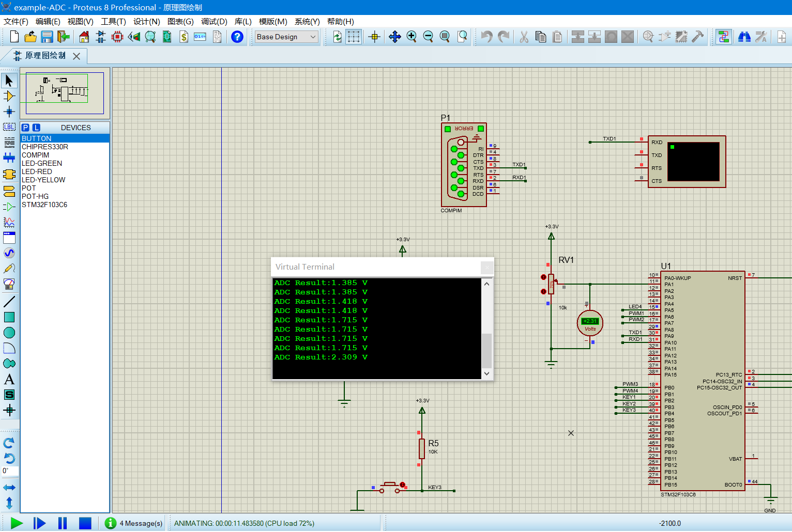Image resolution: width=792 pixels, height=532 pixels.
Task: Open the 调试(D) menu
Action: pos(214,22)
